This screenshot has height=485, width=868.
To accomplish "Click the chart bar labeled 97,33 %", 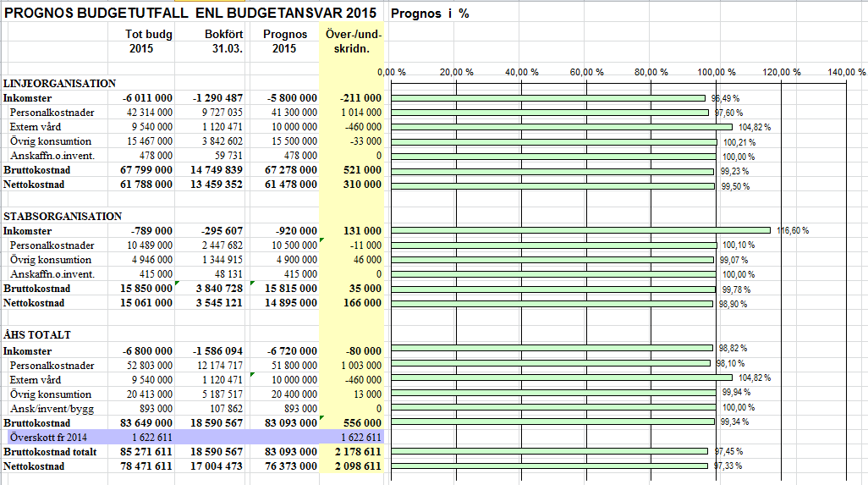I will tap(549, 466).
